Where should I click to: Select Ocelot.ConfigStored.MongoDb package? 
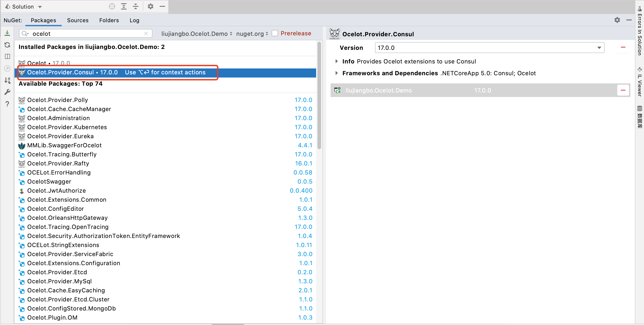tap(165, 308)
